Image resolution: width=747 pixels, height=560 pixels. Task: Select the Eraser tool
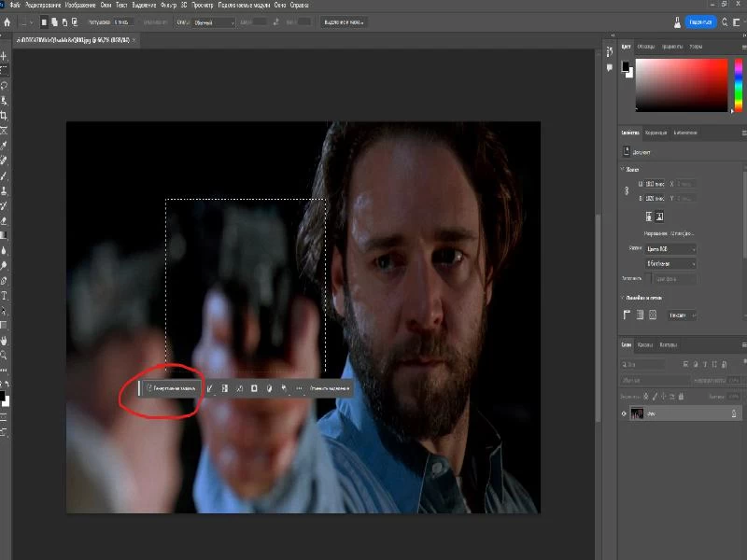click(x=4, y=220)
